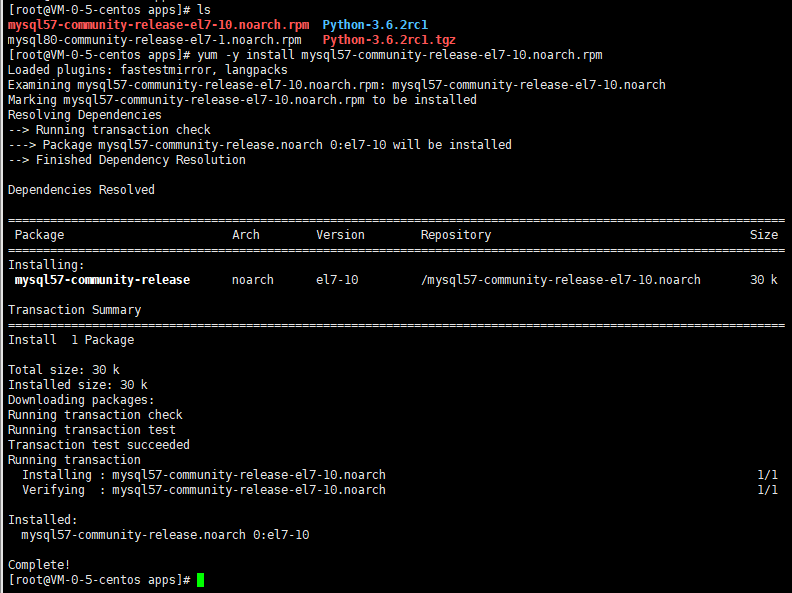Image resolution: width=792 pixels, height=593 pixels.
Task: Click the 'Size' column header
Action: pos(764,235)
